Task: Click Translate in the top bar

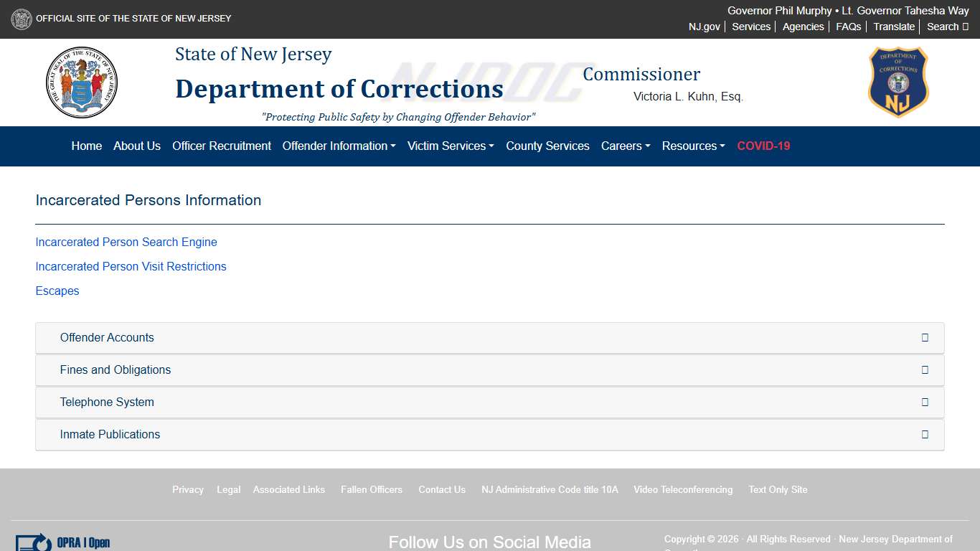Action: [x=893, y=27]
